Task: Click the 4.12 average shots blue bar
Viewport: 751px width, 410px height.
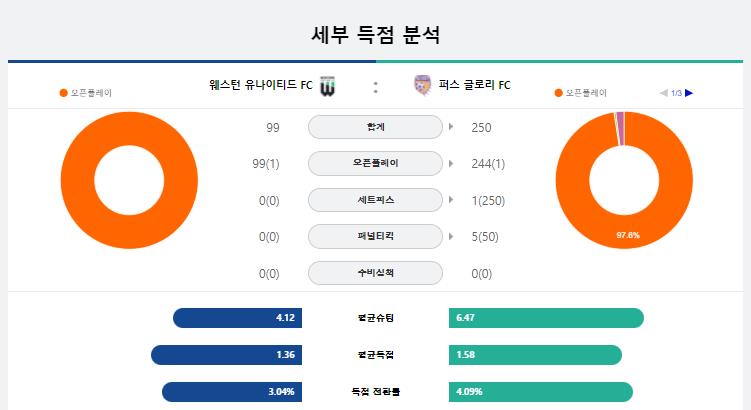Action: tap(238, 318)
